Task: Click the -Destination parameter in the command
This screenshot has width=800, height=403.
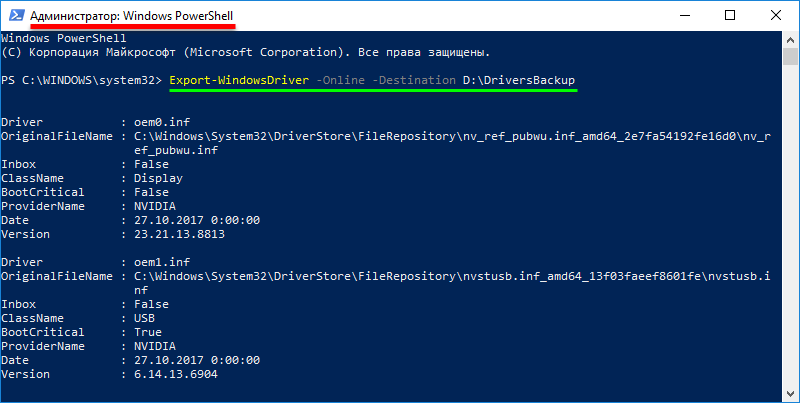Action: pyautogui.click(x=410, y=79)
